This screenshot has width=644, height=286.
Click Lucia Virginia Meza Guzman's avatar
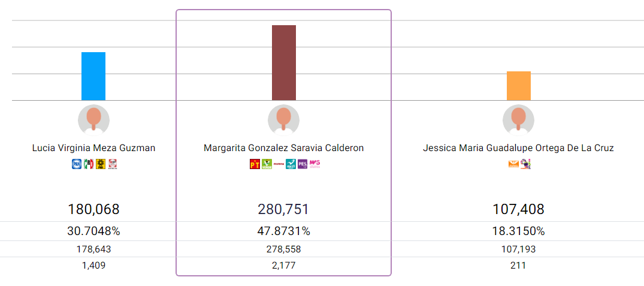93,120
